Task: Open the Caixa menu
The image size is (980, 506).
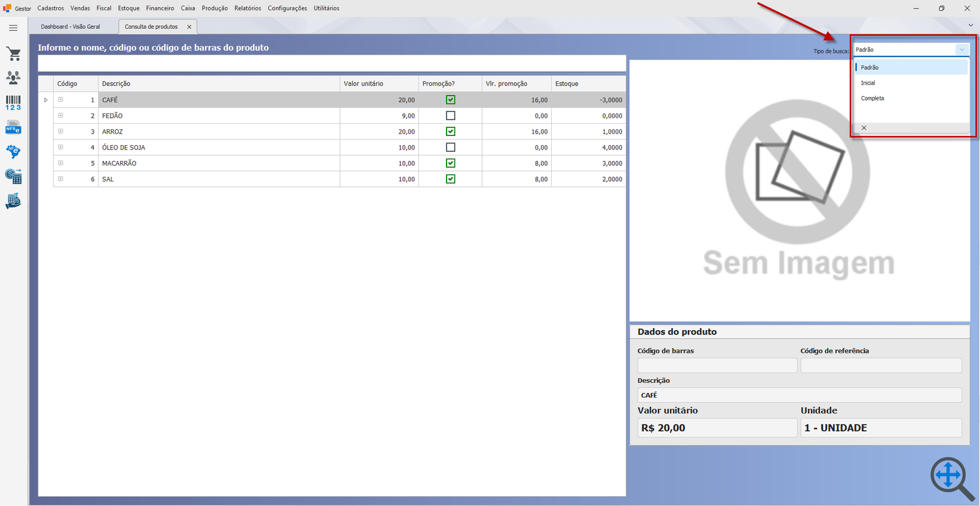Action: (x=188, y=8)
